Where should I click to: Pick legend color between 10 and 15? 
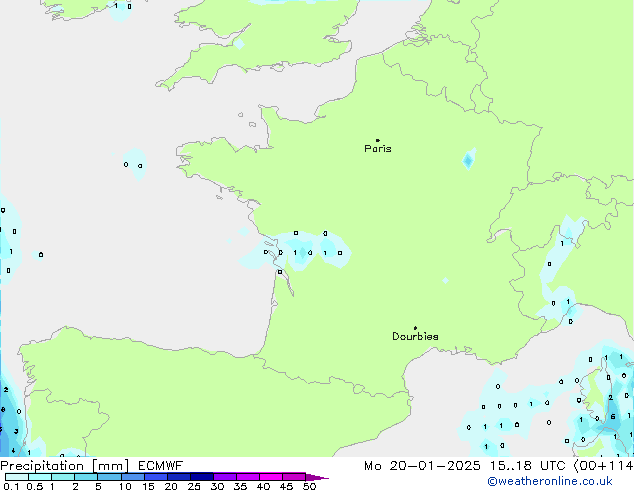click(x=133, y=477)
